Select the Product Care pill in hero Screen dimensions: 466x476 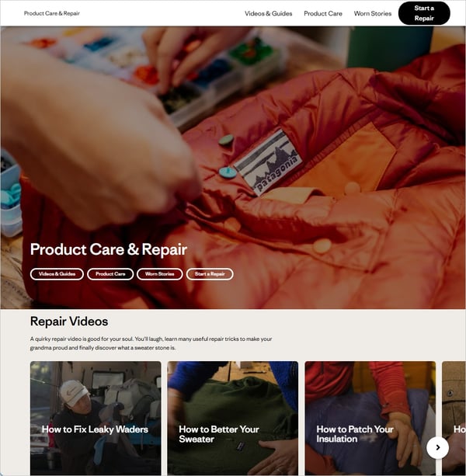(x=110, y=274)
